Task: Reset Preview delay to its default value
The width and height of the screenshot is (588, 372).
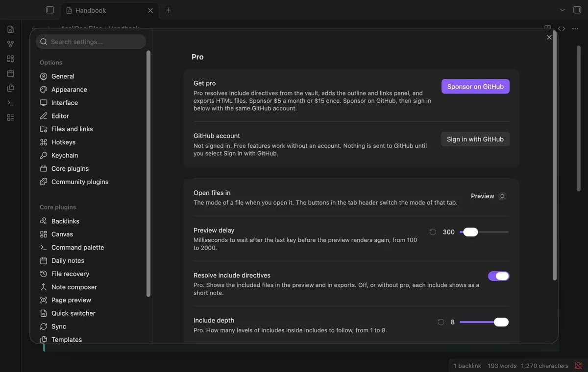Action: [433, 232]
